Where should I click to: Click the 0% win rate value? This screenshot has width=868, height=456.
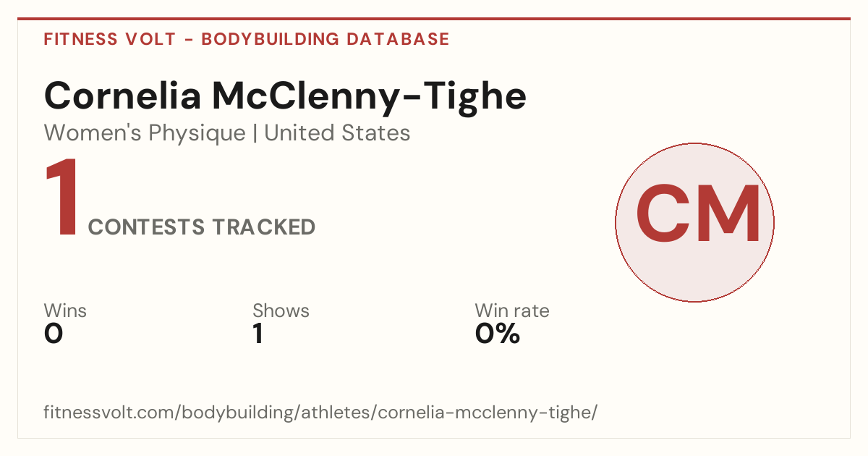click(x=498, y=334)
